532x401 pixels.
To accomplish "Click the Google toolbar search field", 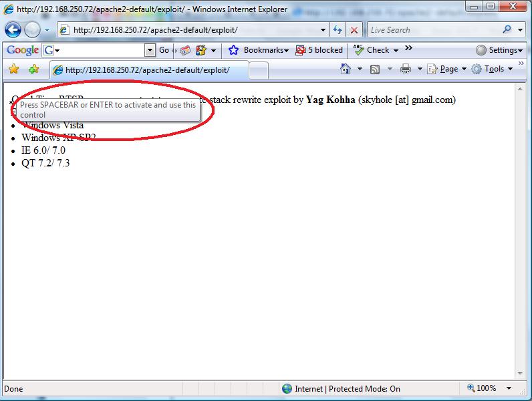I will point(102,50).
